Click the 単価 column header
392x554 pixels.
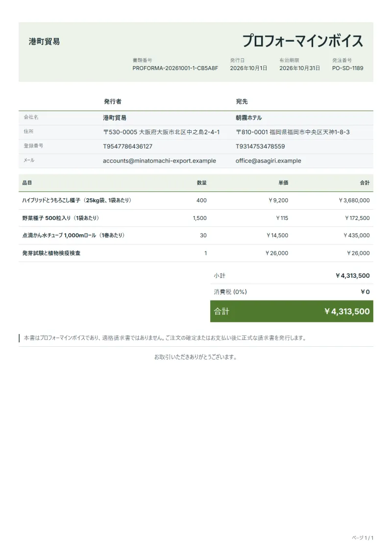[283, 183]
